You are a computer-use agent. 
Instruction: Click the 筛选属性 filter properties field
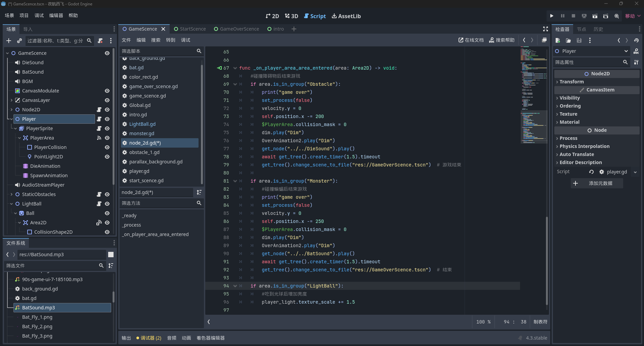pos(592,62)
